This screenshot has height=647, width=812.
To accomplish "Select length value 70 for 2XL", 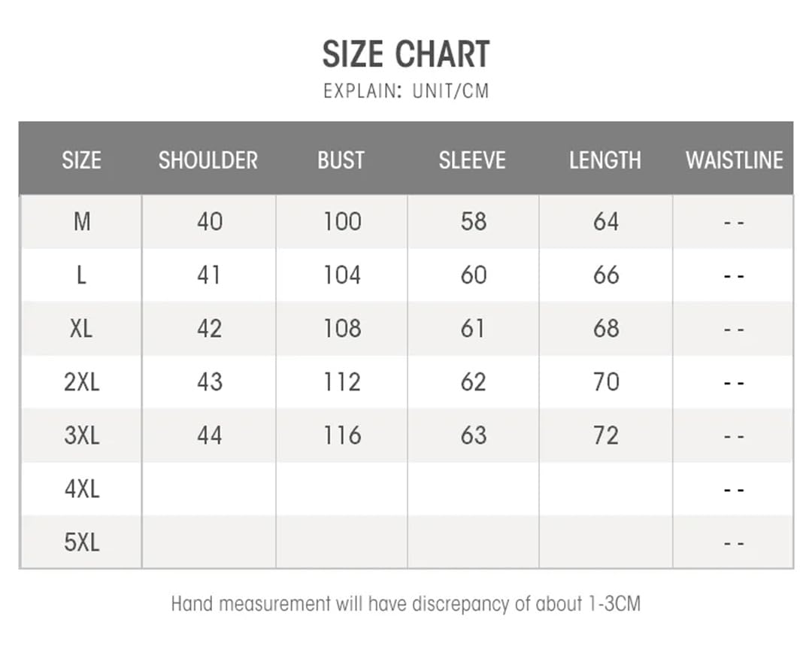I will click(607, 382).
